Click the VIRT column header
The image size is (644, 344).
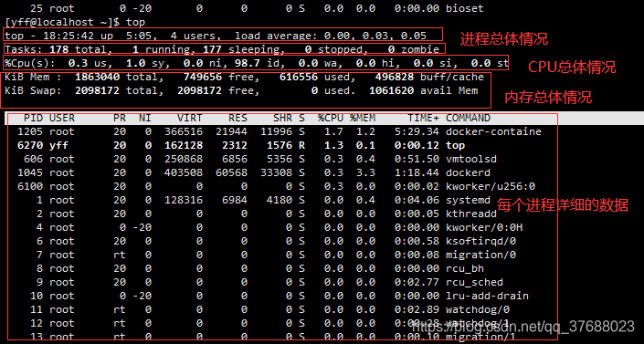click(x=190, y=119)
